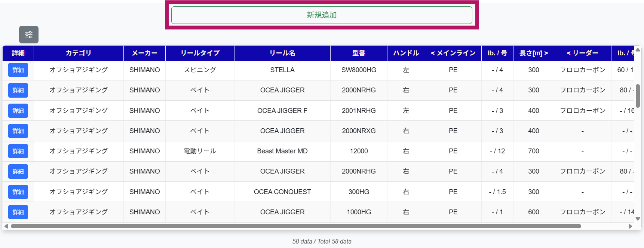The image size is (644, 248).
Task: Select the 700 length cell
Action: coord(534,151)
